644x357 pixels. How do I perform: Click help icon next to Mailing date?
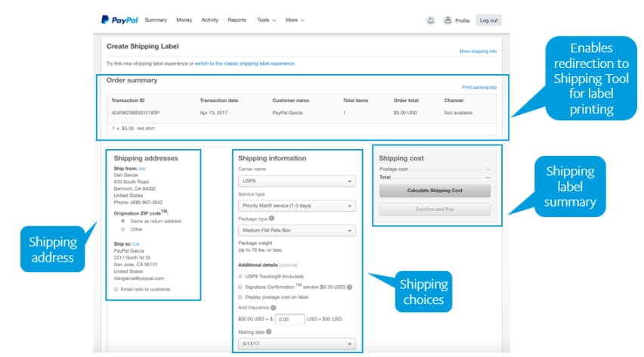(269, 331)
